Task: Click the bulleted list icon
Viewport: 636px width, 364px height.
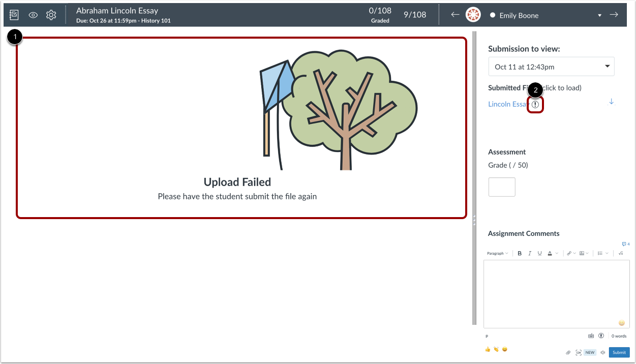Action: pyautogui.click(x=600, y=253)
